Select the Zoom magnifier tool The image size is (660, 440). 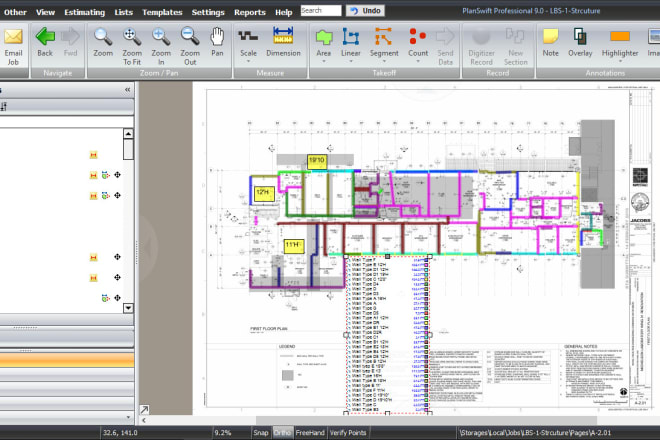(103, 37)
